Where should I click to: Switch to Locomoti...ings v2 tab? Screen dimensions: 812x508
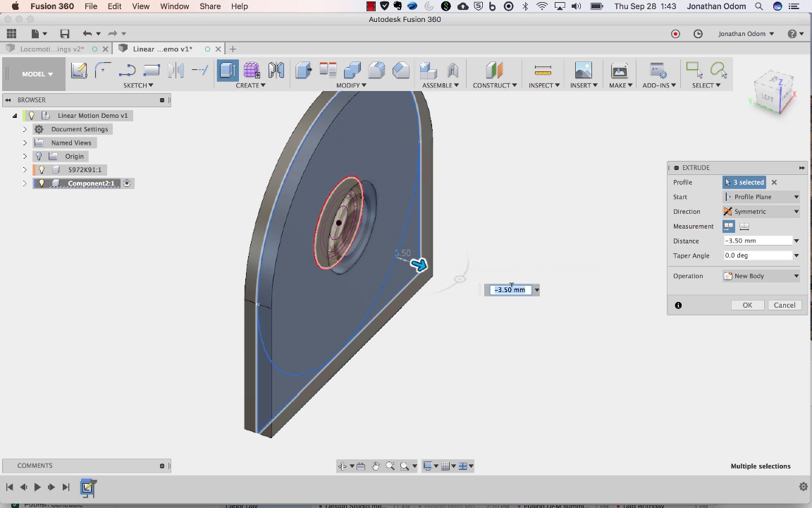coord(52,49)
